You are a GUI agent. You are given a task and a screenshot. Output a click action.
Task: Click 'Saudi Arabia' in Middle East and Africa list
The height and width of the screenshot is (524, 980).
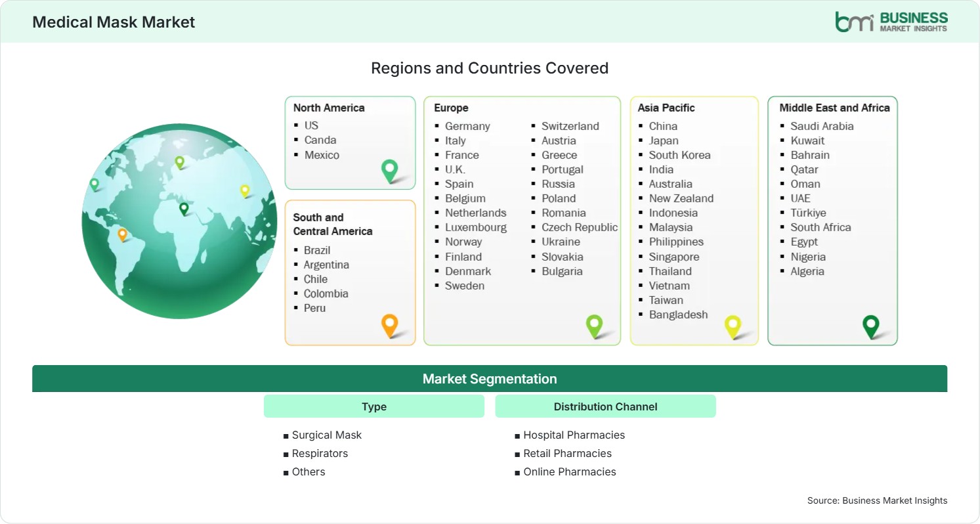click(x=822, y=126)
